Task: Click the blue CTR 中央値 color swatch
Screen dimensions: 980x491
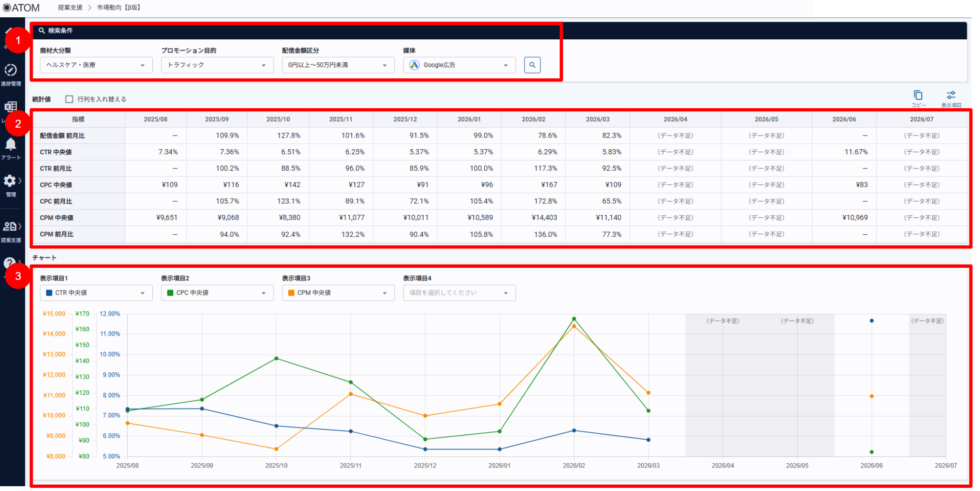Action: [x=49, y=293]
